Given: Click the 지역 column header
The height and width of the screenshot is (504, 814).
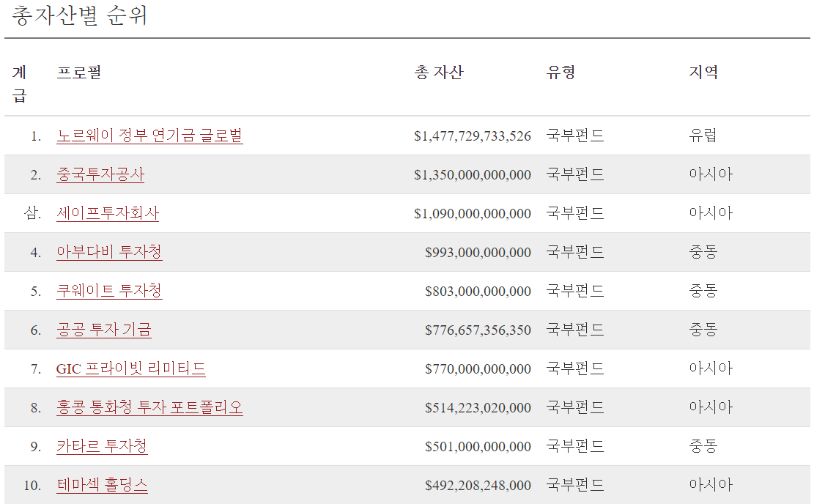Looking at the screenshot, I should [703, 72].
